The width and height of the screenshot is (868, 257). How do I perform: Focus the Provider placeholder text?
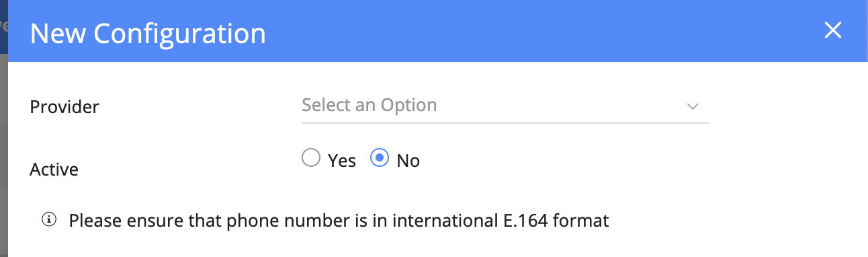370,106
